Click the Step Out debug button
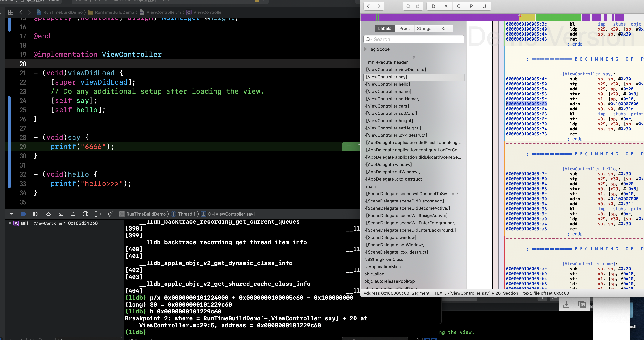 [73, 214]
